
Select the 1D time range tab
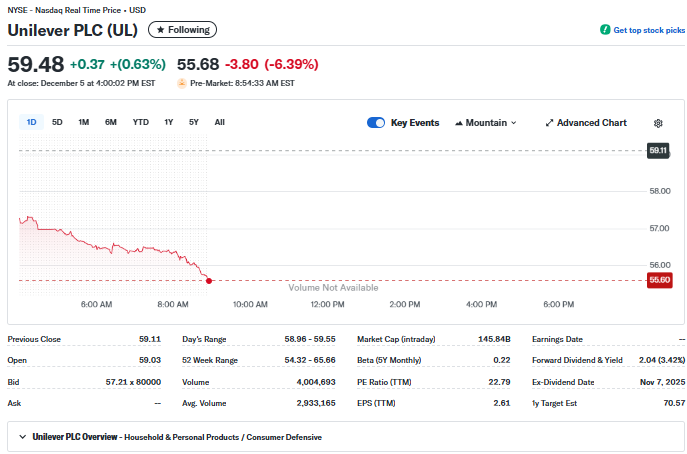[x=31, y=122]
